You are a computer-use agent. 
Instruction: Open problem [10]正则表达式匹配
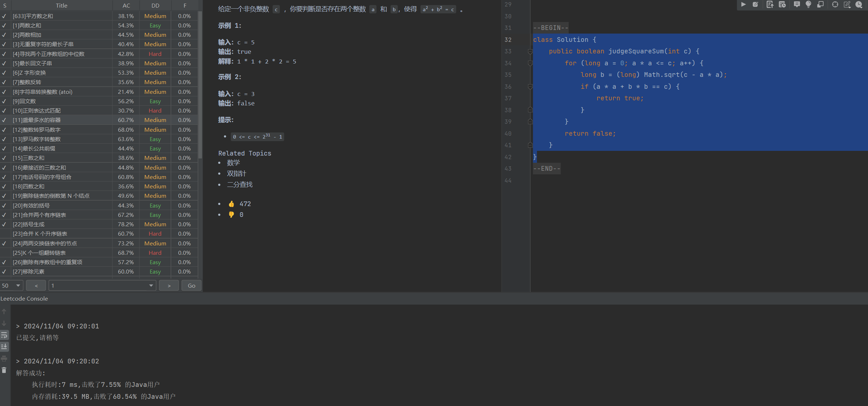coord(36,110)
